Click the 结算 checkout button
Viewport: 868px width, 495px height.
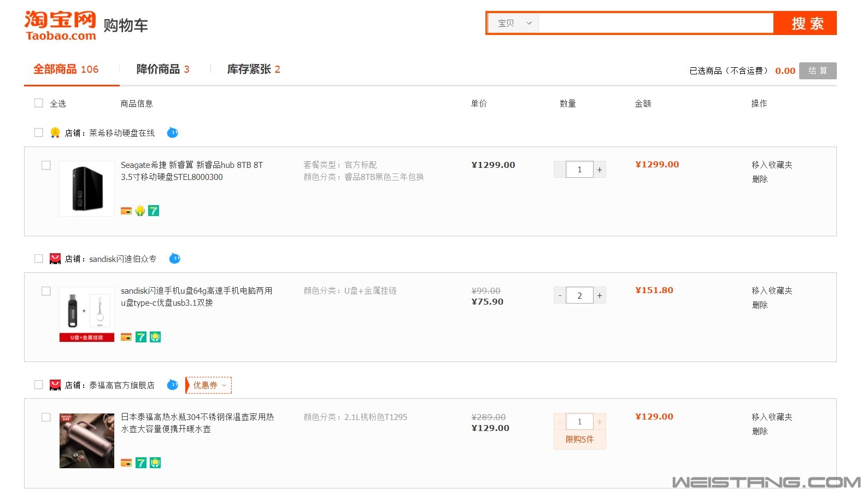[x=818, y=71]
